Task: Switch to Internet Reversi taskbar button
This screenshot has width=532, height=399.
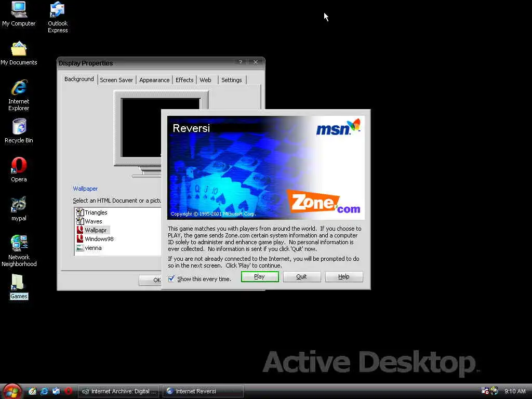Action: (203, 391)
